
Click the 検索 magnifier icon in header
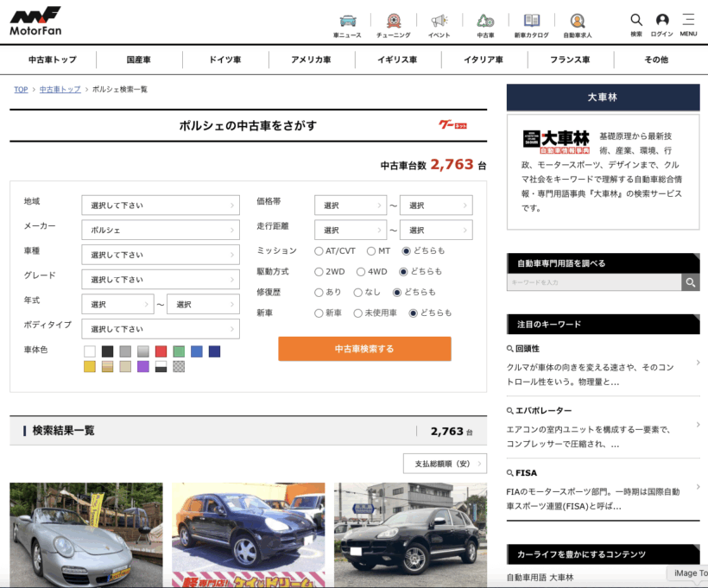pos(636,22)
